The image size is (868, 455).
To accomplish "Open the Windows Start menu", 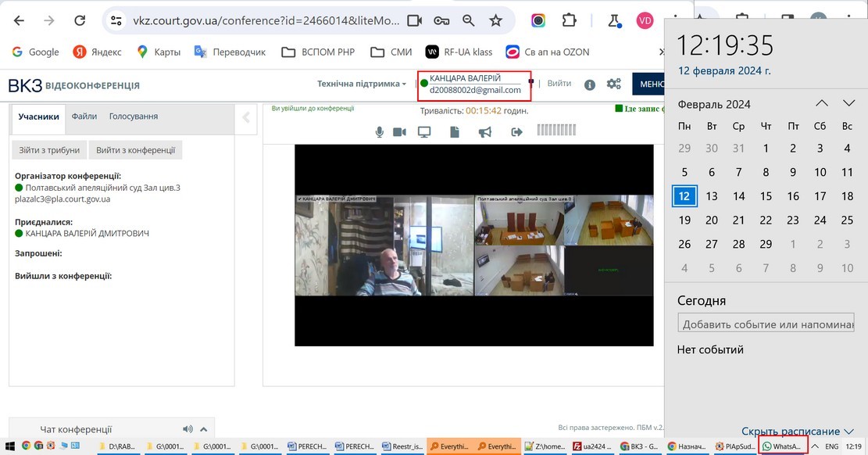I will point(9,446).
